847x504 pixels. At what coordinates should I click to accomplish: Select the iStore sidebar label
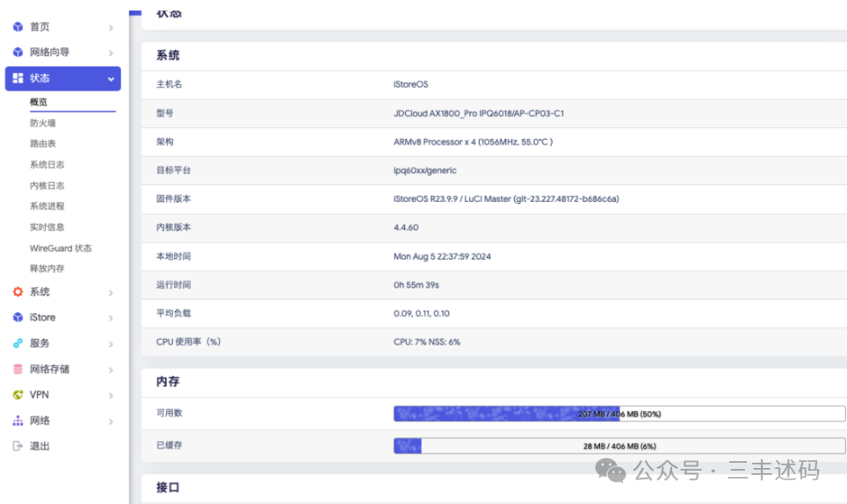43,317
